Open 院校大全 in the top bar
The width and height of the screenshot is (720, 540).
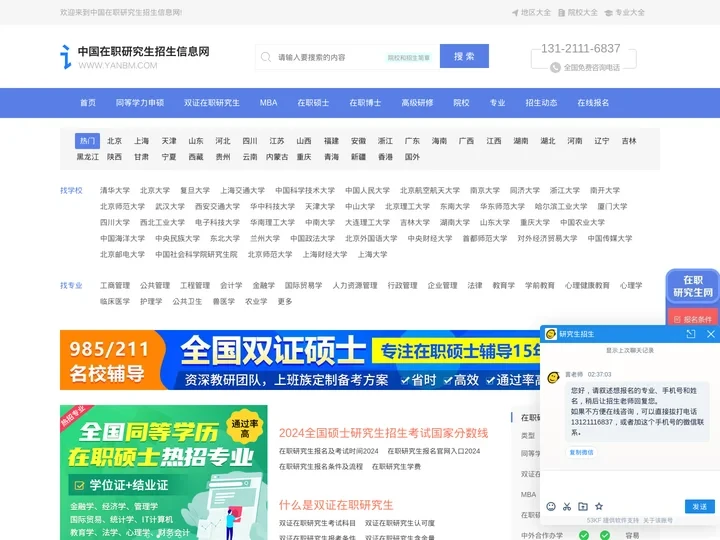[x=578, y=13]
